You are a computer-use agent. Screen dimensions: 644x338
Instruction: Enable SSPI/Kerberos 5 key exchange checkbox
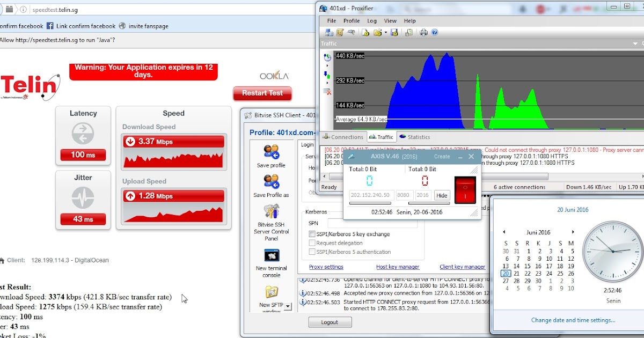tap(312, 234)
